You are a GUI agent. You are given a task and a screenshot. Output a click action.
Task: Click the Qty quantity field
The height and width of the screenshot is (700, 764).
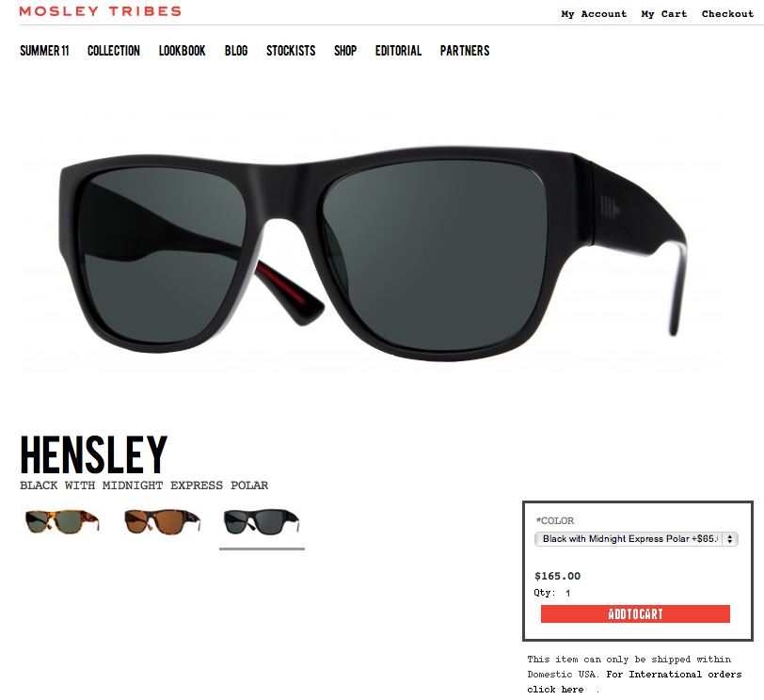568,593
